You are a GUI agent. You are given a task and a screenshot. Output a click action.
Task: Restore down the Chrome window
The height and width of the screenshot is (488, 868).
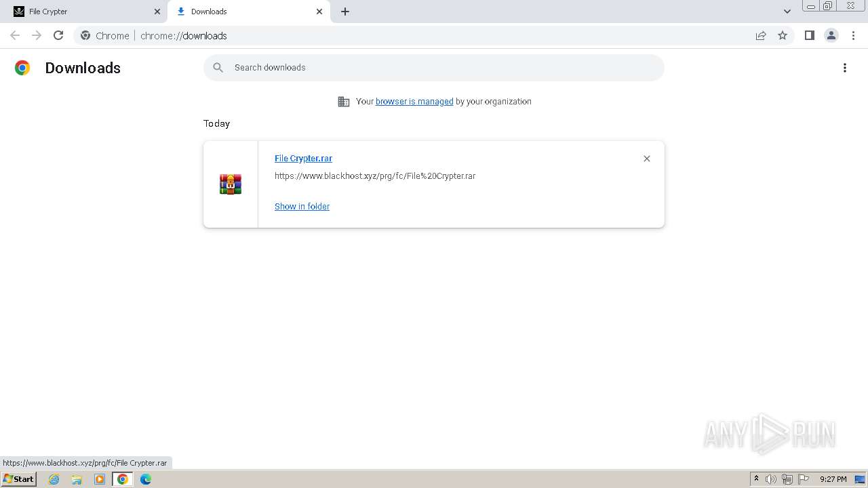[828, 5]
